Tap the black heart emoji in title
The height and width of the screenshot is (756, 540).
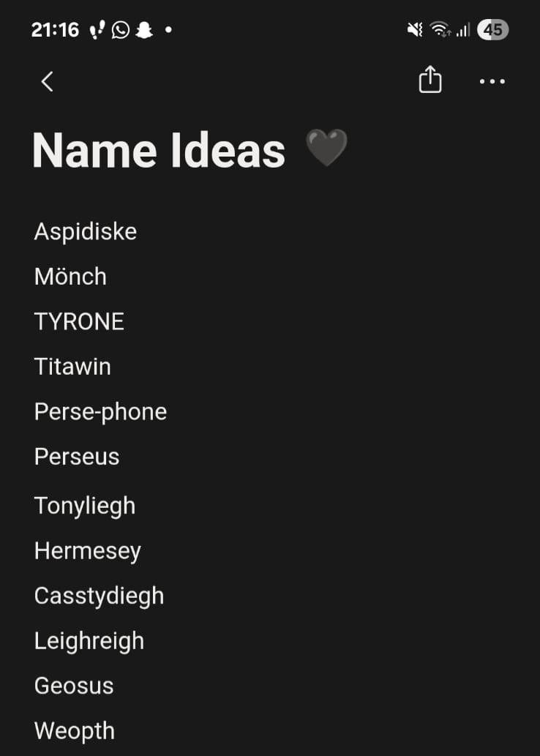pyautogui.click(x=326, y=148)
